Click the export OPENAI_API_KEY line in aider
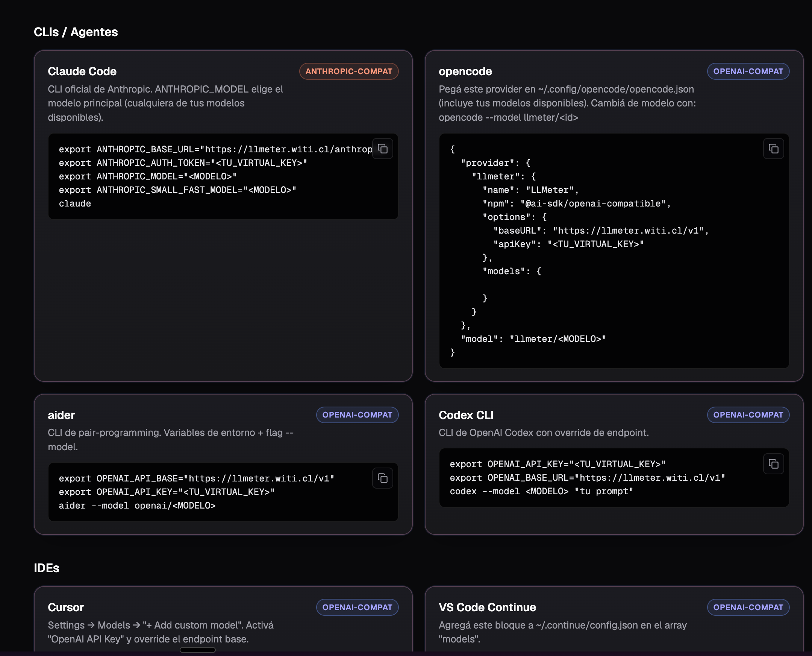Viewport: 812px width, 656px height. [167, 492]
